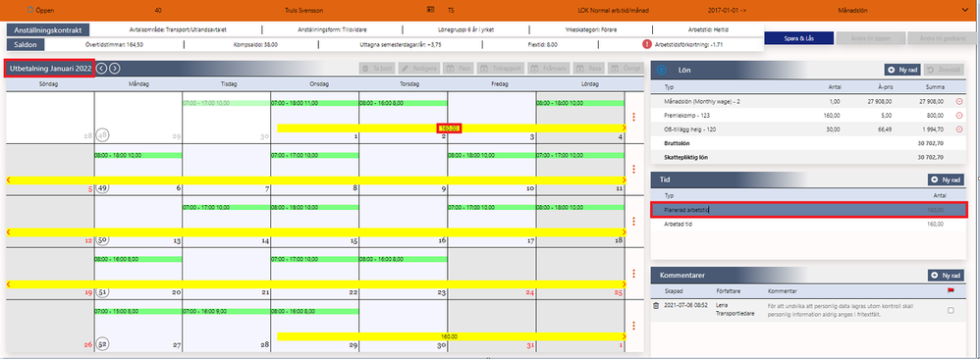This screenshot has width=980, height=359.
Task: Remove the Premiekomp - 123 row
Action: click(959, 116)
